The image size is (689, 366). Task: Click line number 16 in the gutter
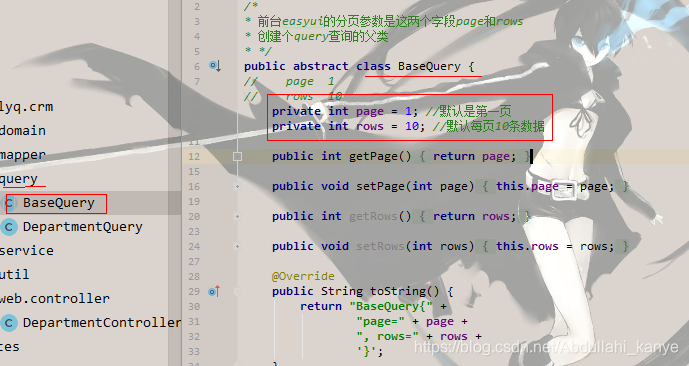194,186
